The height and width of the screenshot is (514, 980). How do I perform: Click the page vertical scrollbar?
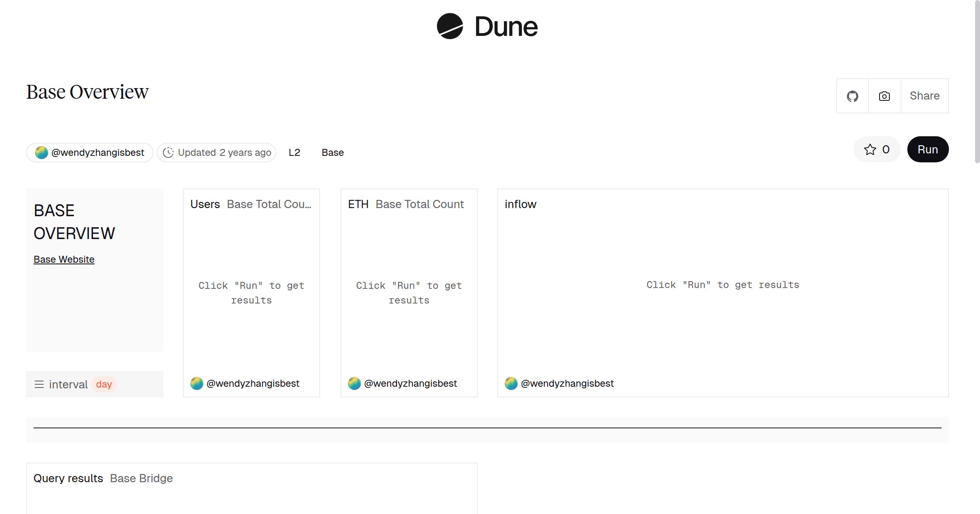(x=977, y=82)
